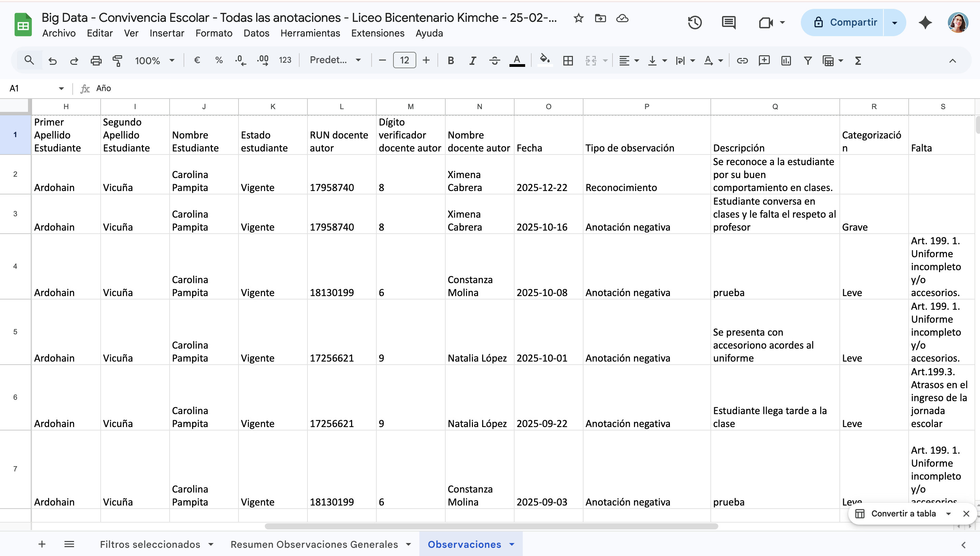
Task: Open Observaciones sheet tab dropdown arrow
Action: click(x=512, y=544)
